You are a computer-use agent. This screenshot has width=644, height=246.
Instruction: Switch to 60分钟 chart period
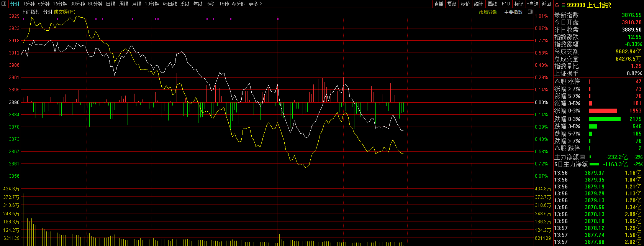[95, 4]
